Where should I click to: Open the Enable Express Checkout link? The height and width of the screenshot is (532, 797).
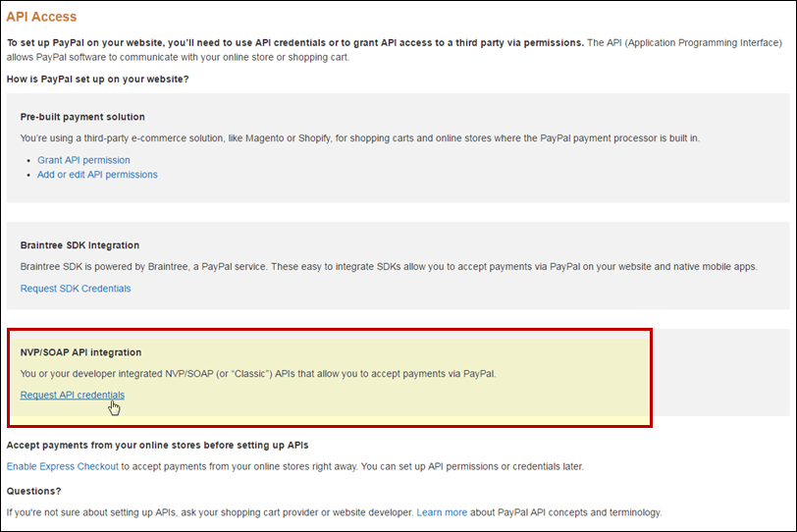coord(63,466)
